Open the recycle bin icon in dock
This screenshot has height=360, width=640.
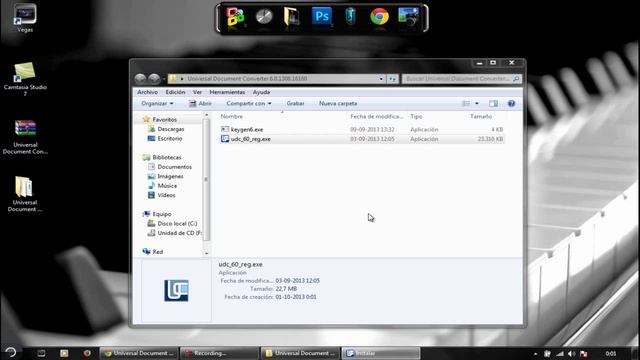pos(350,17)
